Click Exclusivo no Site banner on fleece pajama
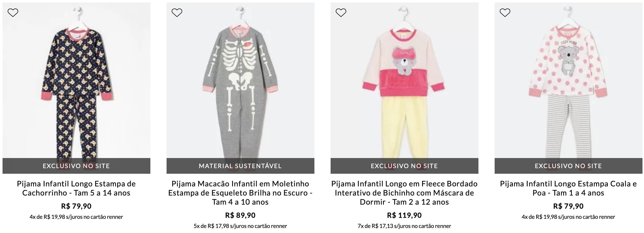644x233 pixels. 405,166
